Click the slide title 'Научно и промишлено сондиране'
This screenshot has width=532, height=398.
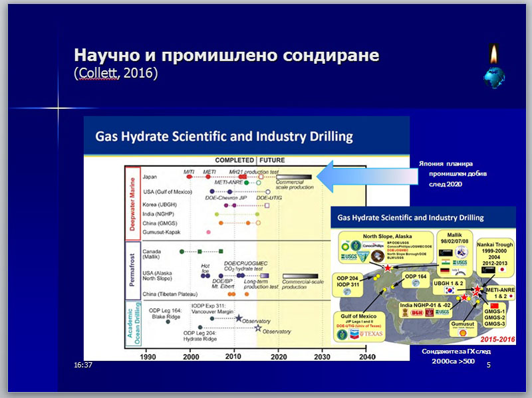coord(226,55)
